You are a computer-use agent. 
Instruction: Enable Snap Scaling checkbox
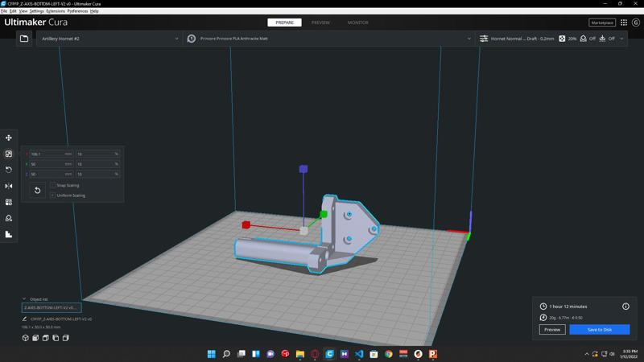53,186
